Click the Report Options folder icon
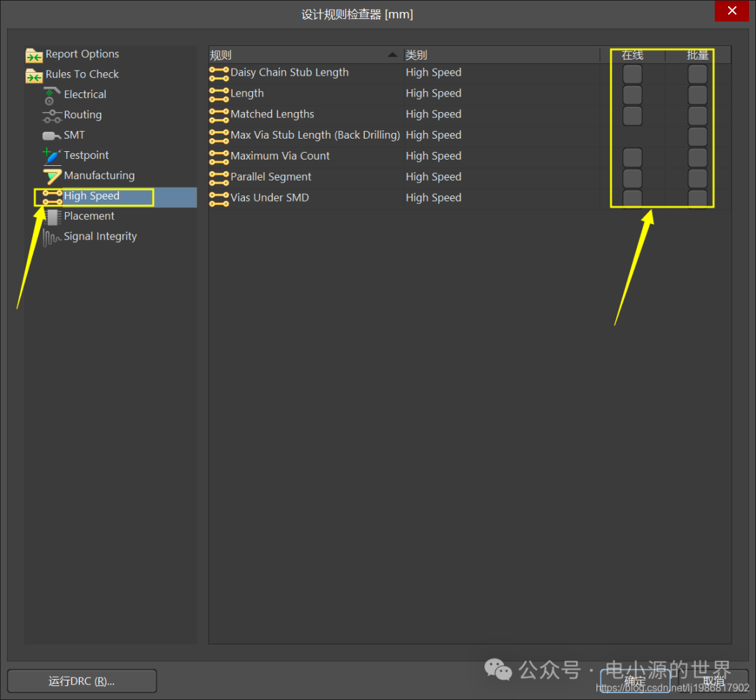The height and width of the screenshot is (700, 756). (34, 55)
